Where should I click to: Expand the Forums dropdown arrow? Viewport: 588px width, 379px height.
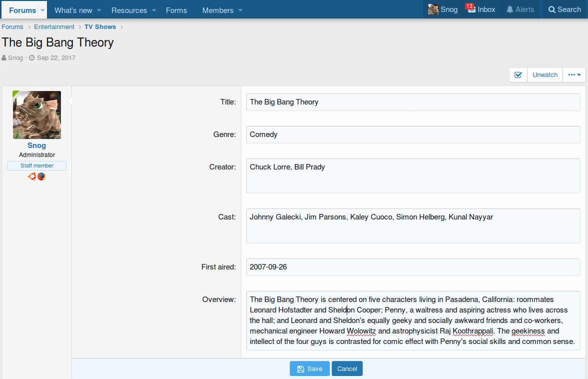pos(42,10)
